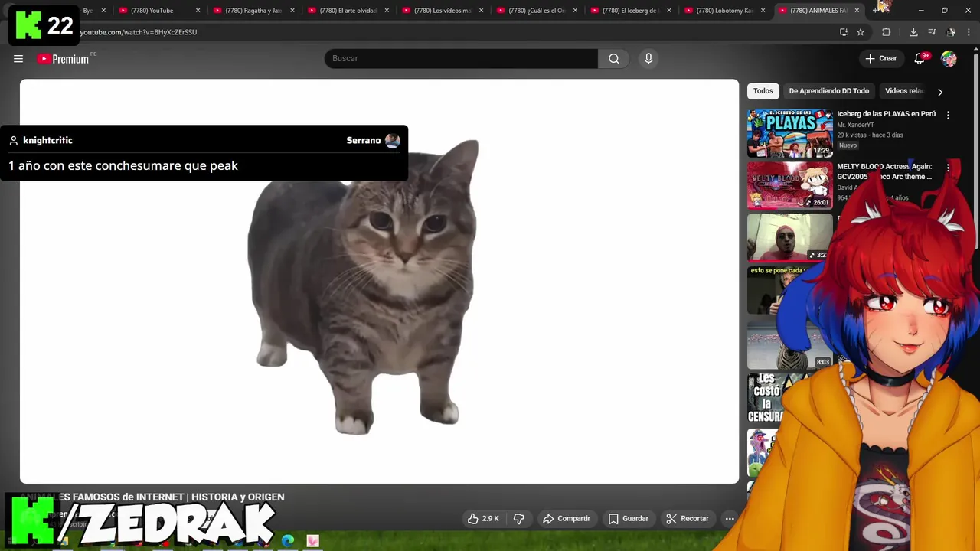Image resolution: width=980 pixels, height=551 pixels.
Task: Start voice search with microphone icon
Action: (x=648, y=59)
